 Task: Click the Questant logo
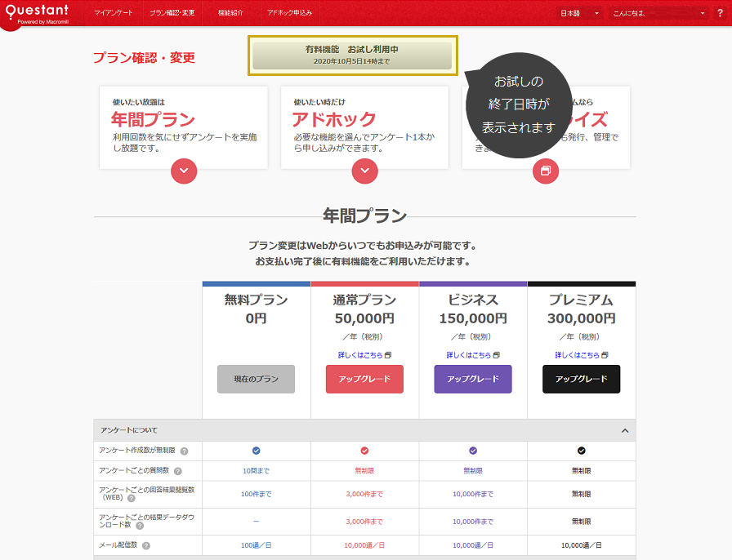pyautogui.click(x=38, y=13)
